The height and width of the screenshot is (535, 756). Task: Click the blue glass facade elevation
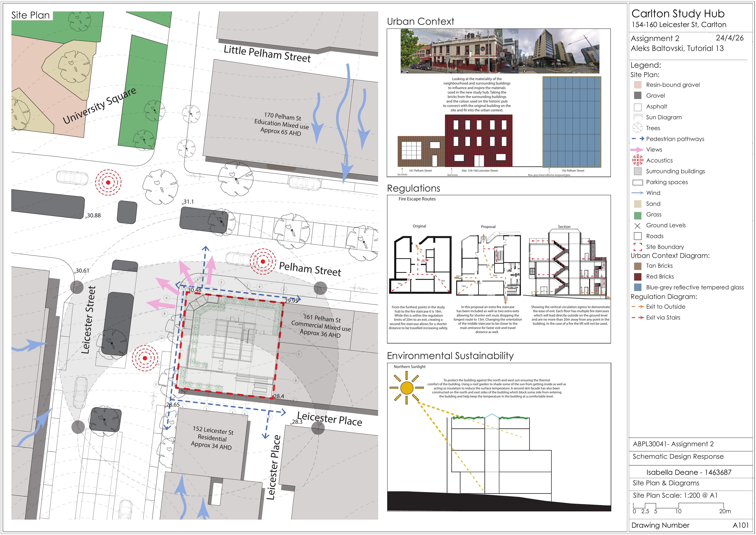pos(572,122)
